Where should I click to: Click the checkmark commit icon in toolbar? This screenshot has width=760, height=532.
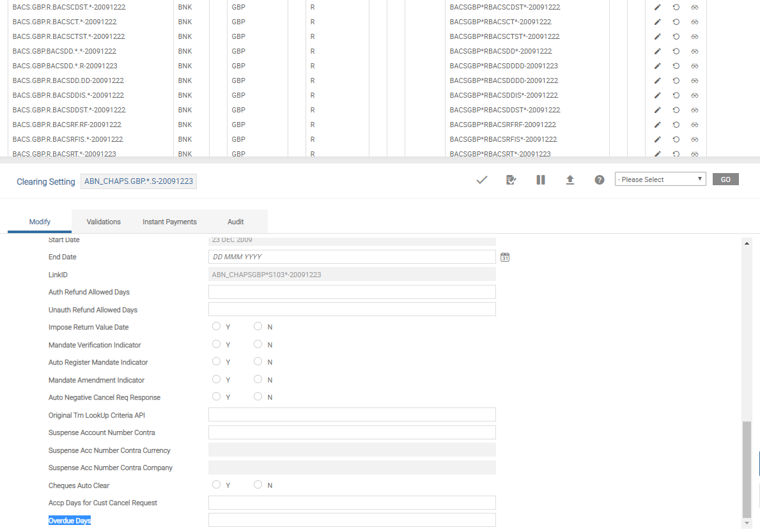click(482, 180)
